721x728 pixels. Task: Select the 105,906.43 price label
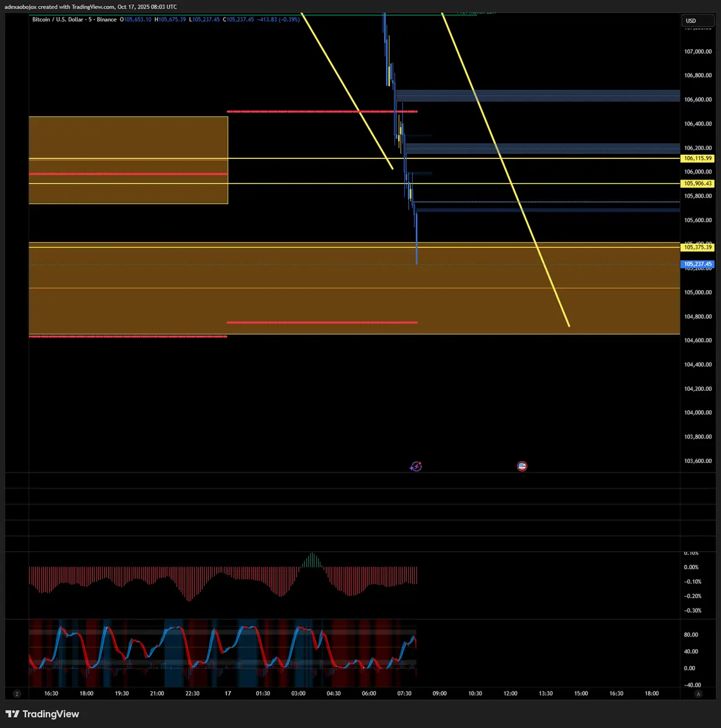pyautogui.click(x=698, y=183)
